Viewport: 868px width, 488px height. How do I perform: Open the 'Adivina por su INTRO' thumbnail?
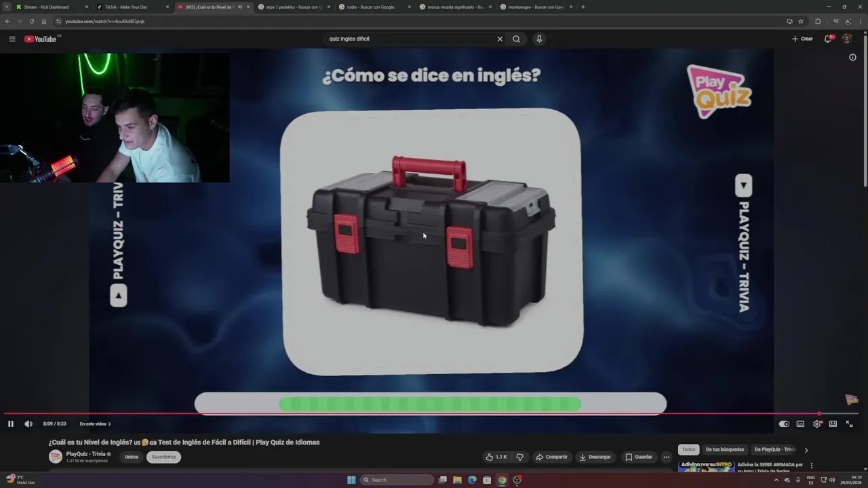click(x=706, y=468)
